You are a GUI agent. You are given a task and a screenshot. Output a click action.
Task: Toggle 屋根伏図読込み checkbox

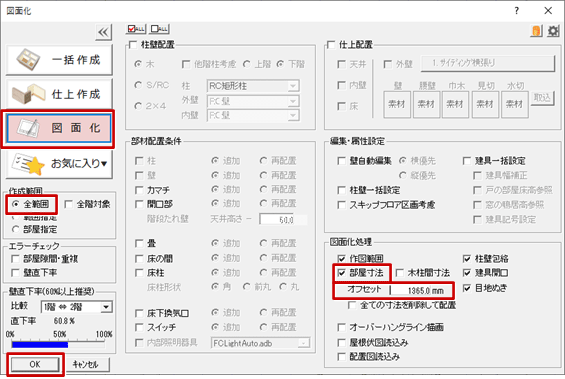(x=342, y=342)
